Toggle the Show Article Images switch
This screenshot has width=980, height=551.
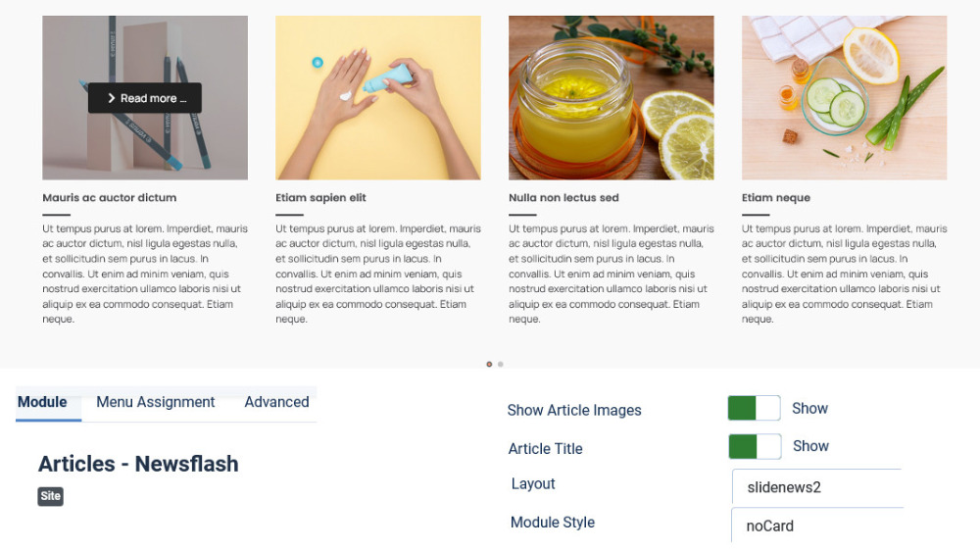(x=754, y=409)
